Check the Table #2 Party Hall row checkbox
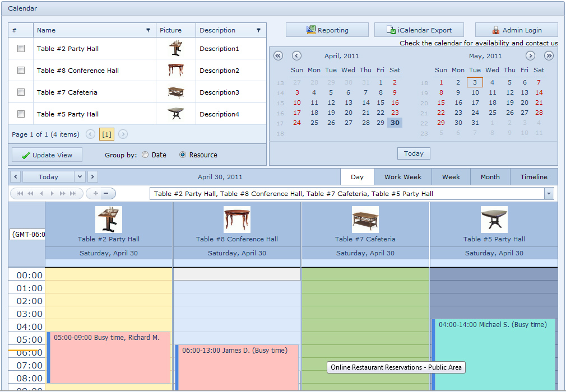The image size is (566, 392). (20, 48)
